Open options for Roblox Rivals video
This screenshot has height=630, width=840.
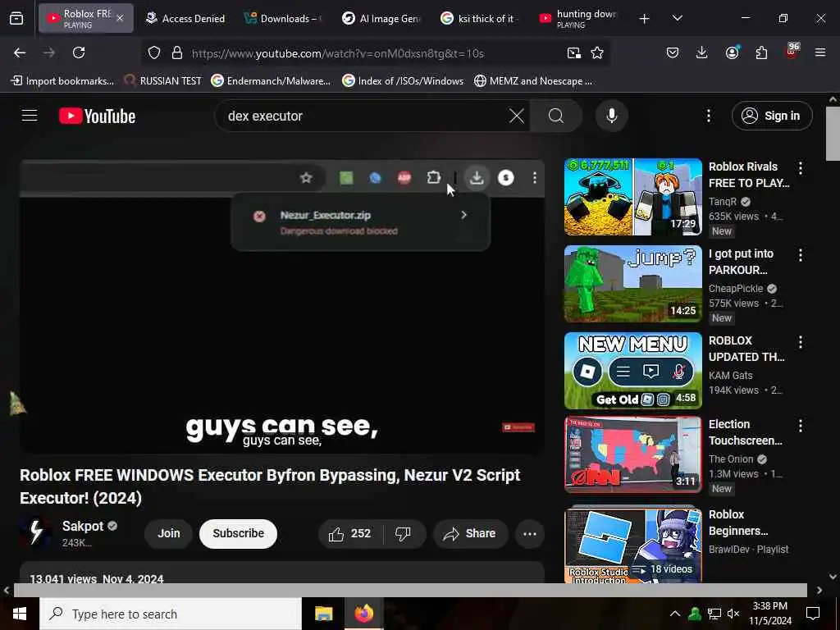[801, 168]
